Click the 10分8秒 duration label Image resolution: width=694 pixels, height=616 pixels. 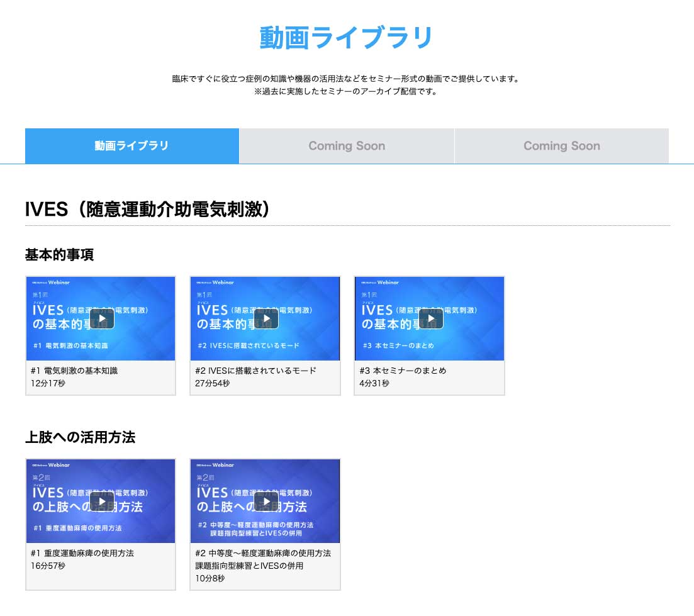[210, 578]
